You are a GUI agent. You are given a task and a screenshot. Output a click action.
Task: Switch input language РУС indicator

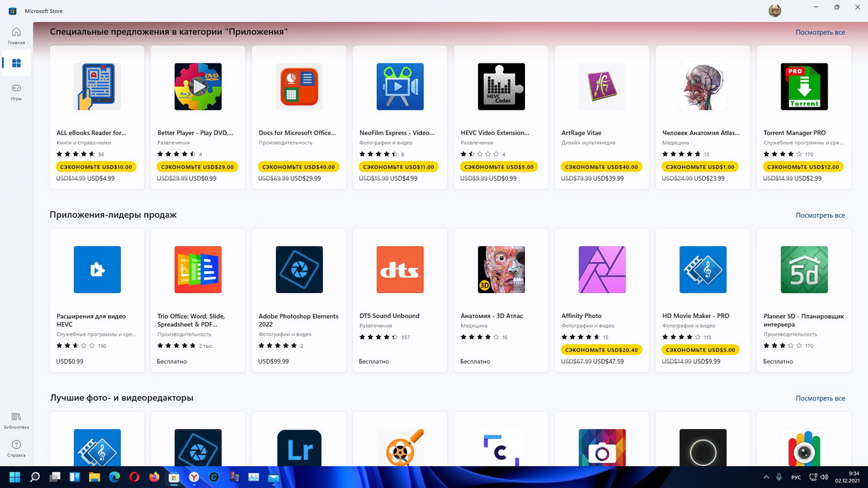(x=797, y=477)
